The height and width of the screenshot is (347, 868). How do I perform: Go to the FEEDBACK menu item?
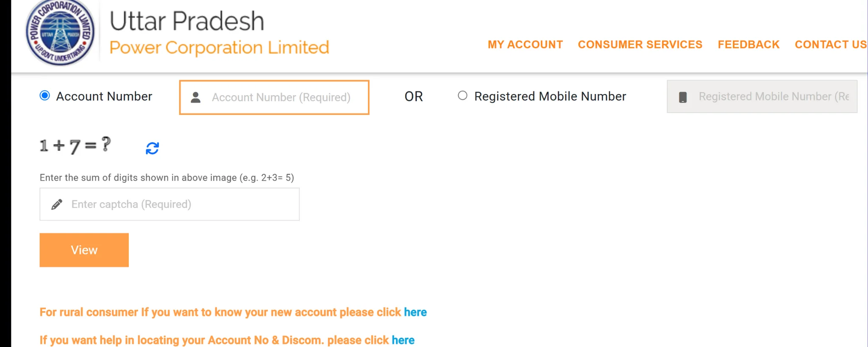click(748, 44)
